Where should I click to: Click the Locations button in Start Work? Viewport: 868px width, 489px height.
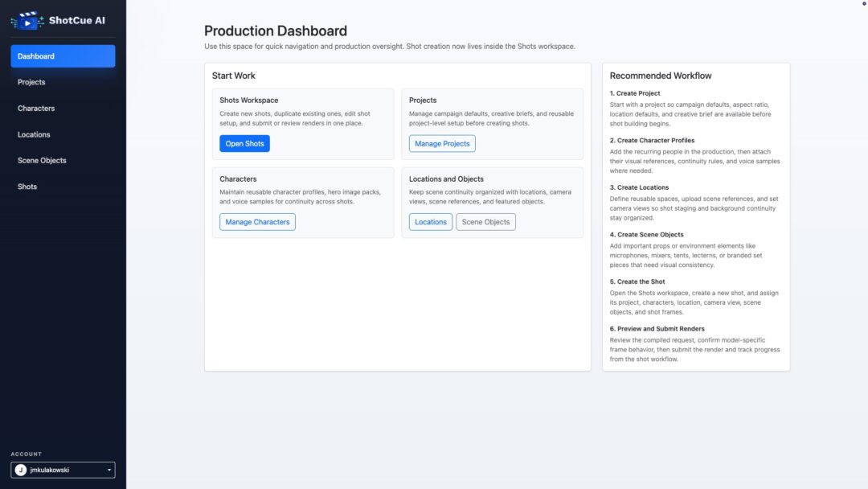coord(431,221)
